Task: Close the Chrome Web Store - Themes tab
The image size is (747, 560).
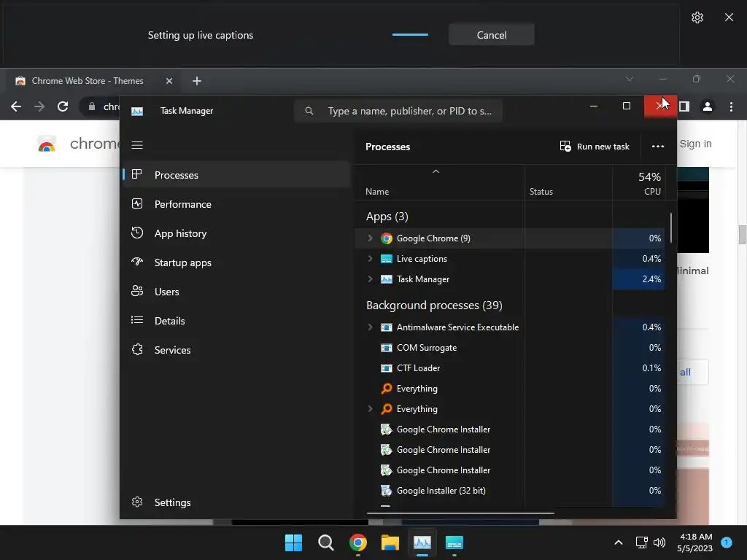Action: pyautogui.click(x=169, y=81)
